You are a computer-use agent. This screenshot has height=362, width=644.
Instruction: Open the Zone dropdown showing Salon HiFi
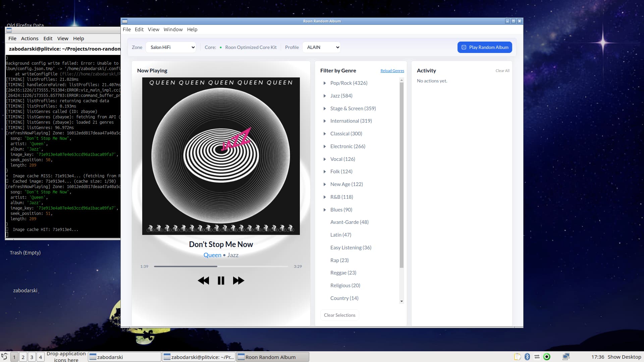point(171,47)
